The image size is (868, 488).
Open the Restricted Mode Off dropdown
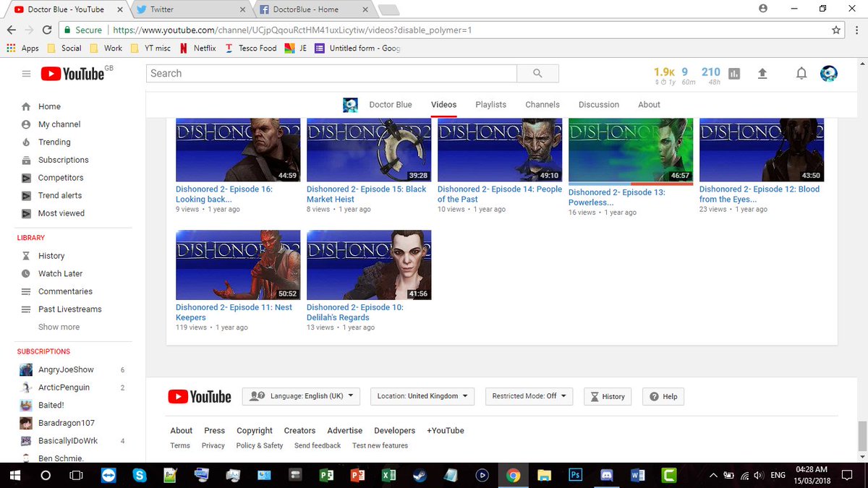(x=529, y=396)
